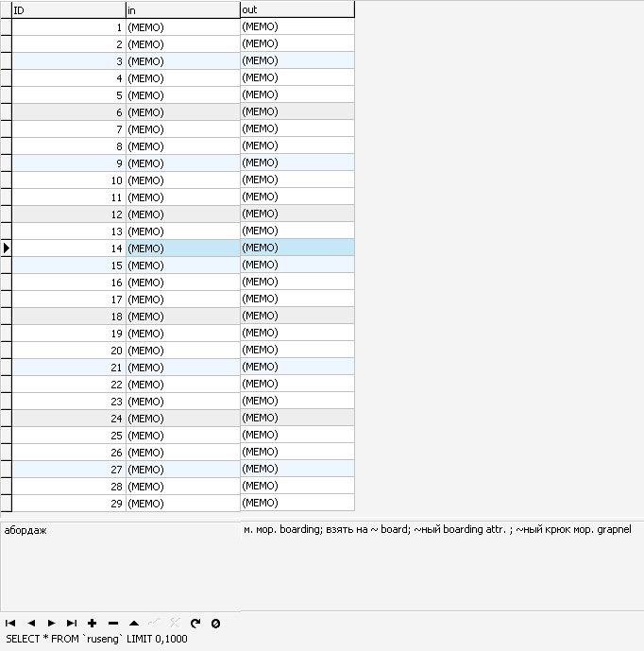Click the row indicator for row 29
The width and height of the screenshot is (644, 651).
tap(6, 504)
